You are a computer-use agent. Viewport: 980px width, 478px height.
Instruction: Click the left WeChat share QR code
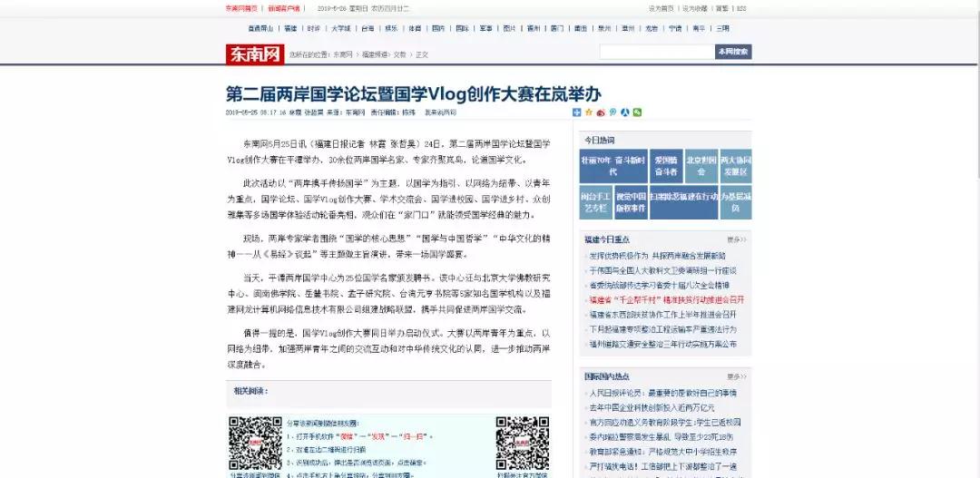[x=255, y=444]
